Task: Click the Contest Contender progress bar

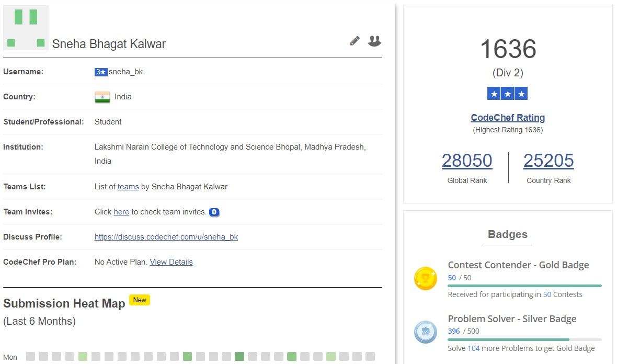Action: (x=524, y=286)
